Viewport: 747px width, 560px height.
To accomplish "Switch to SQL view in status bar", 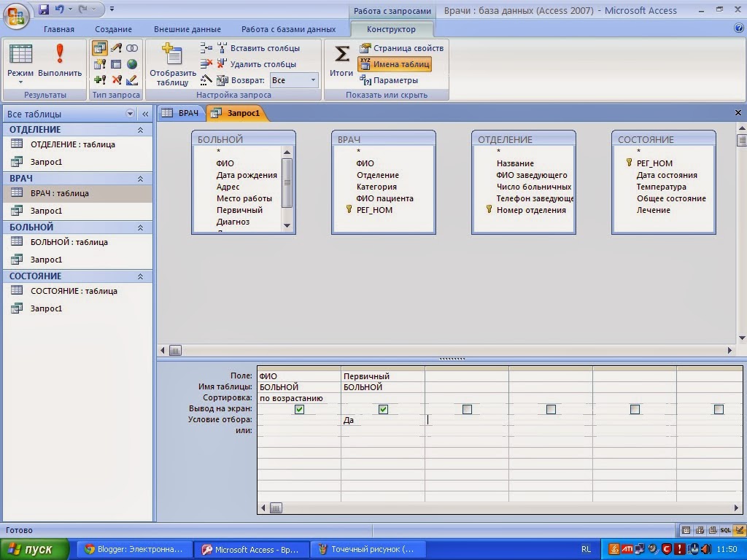I will pyautogui.click(x=725, y=530).
